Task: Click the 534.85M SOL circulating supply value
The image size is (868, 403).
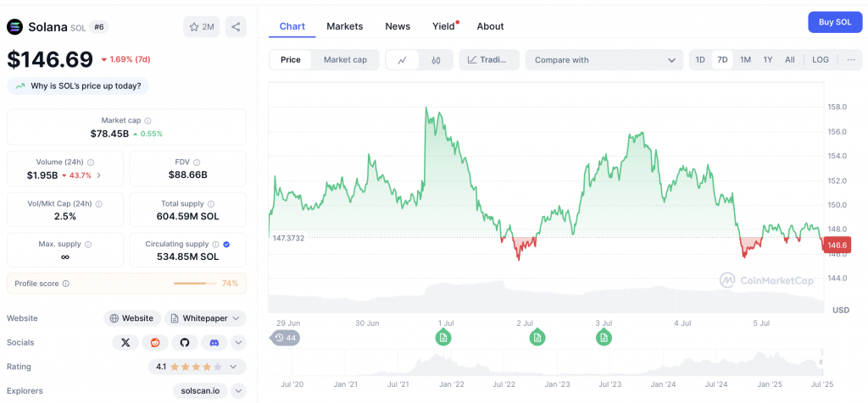Action: click(187, 257)
